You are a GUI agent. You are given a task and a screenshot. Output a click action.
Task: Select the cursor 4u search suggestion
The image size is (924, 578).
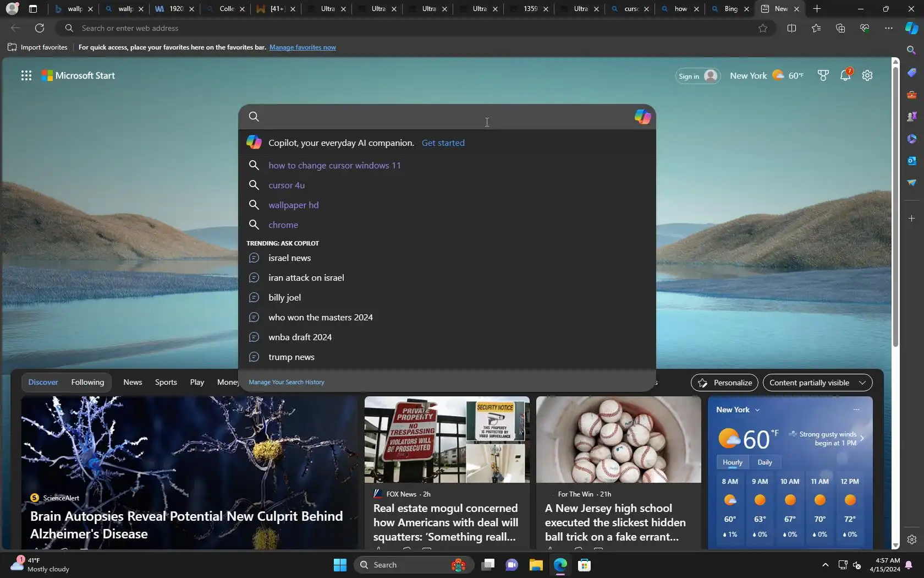(447, 185)
